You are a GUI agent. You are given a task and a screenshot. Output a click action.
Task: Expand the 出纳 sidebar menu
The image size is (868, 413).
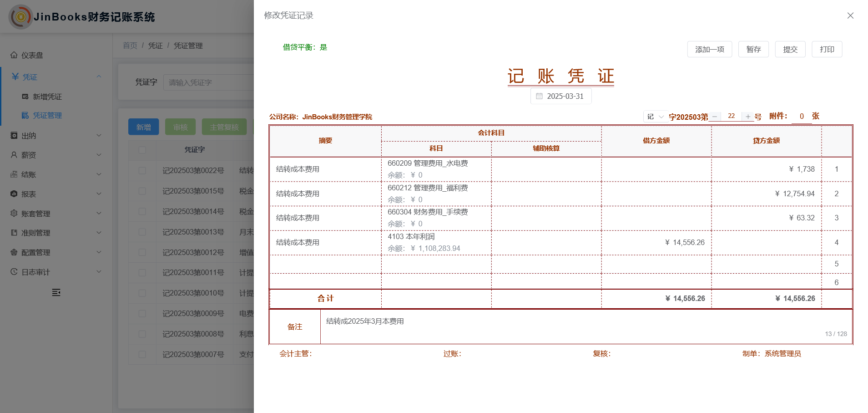56,136
